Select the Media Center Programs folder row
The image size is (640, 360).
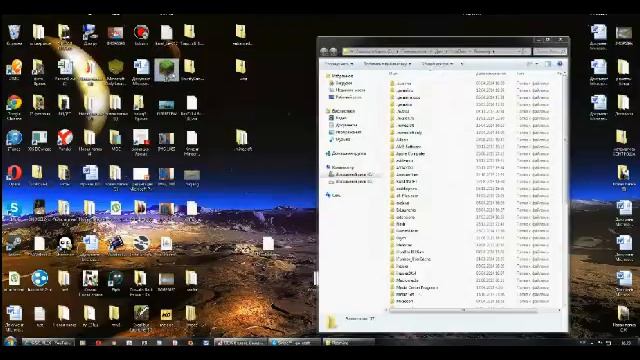(469, 287)
